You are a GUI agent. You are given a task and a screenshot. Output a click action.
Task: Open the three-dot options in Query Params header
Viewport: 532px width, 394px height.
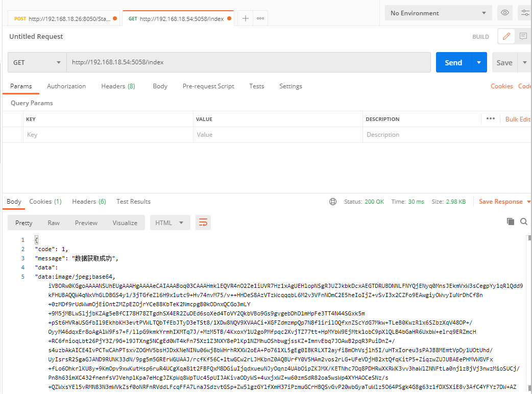(x=490, y=118)
